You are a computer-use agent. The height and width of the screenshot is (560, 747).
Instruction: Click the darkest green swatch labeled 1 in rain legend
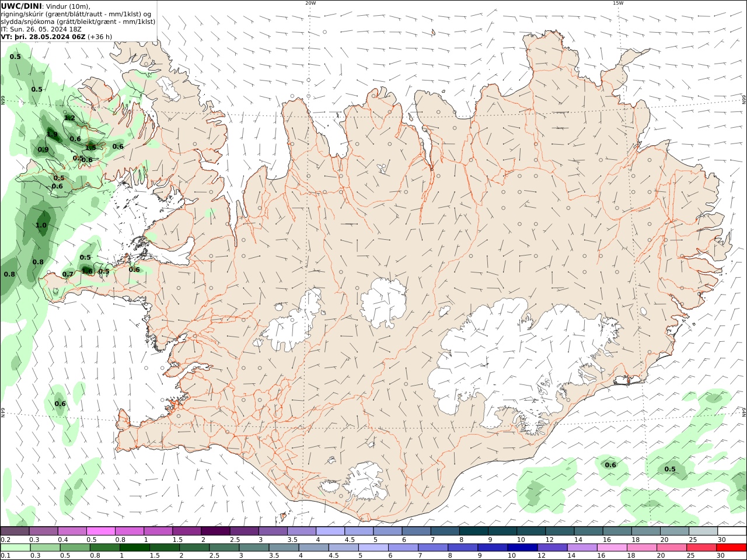135,548
